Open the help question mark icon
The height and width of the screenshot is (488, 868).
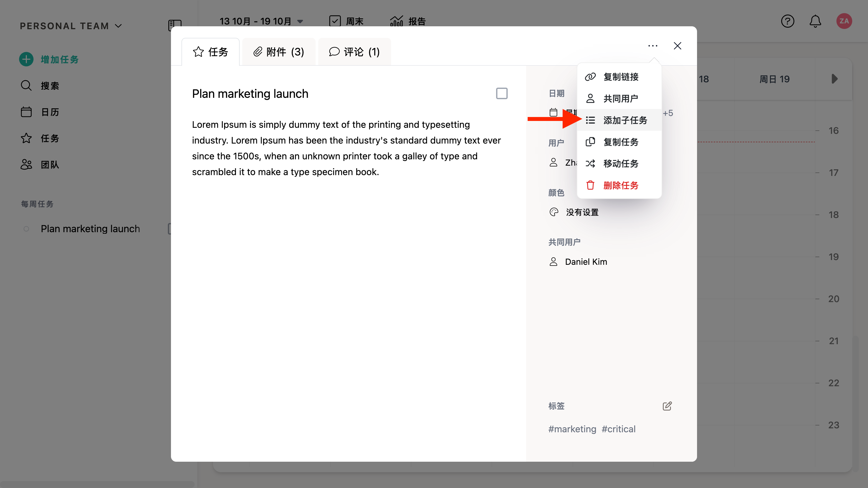pyautogui.click(x=788, y=21)
